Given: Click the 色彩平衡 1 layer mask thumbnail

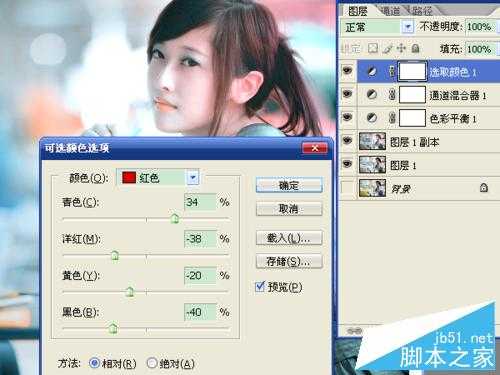Looking at the screenshot, I should (x=412, y=118).
